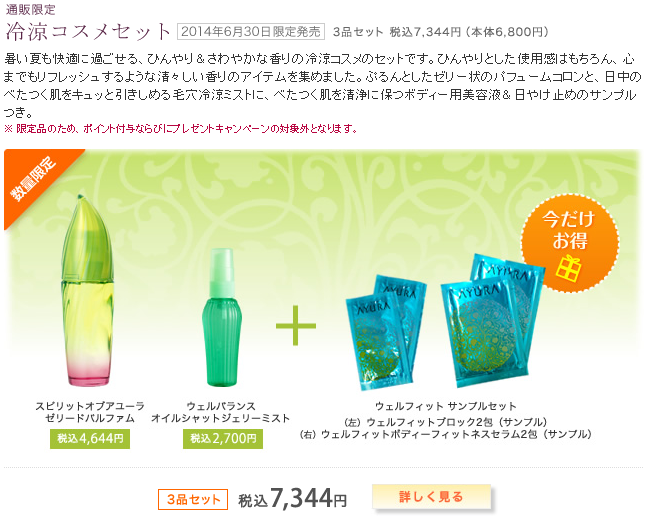This screenshot has width=646, height=517.
Task: Click the 今だけお得 gift badge
Action: (x=570, y=243)
